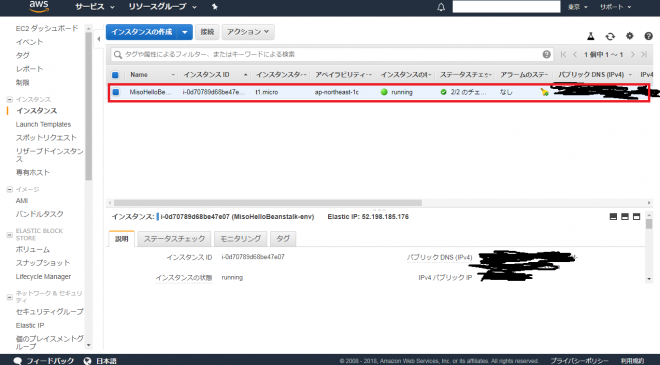The width and height of the screenshot is (660, 365).
Task: Open the help question mark icon
Action: (x=648, y=36)
